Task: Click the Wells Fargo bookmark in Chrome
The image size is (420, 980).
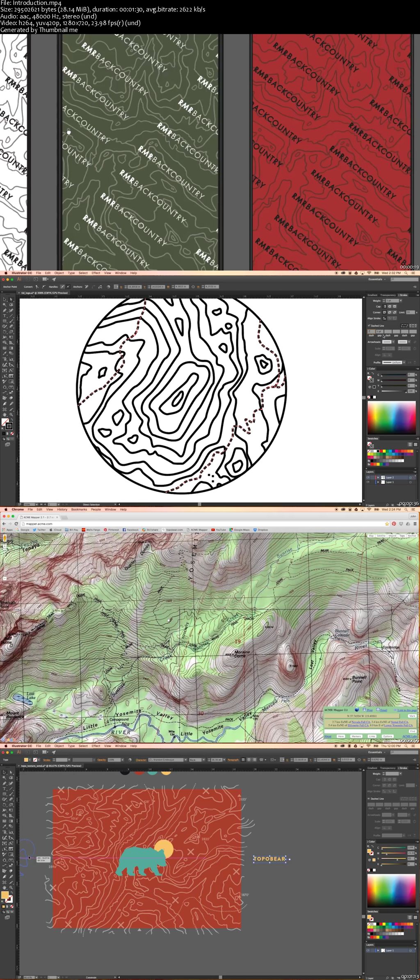Action: 91,530
